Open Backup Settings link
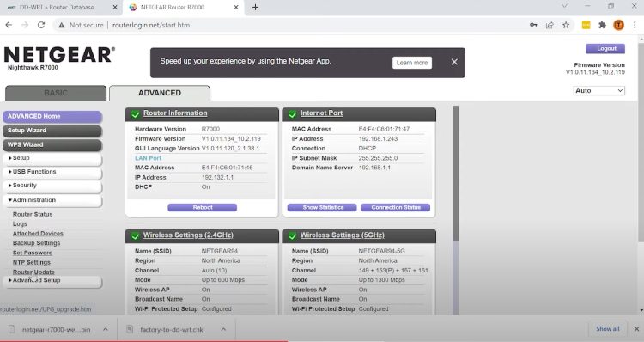This screenshot has height=342, width=644. pos(36,243)
